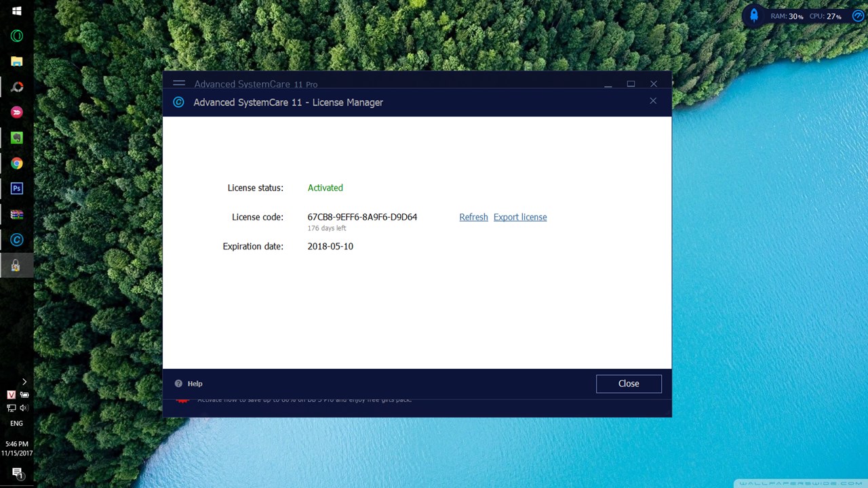
Task: Open the volume speaker control in tray
Action: point(24,408)
